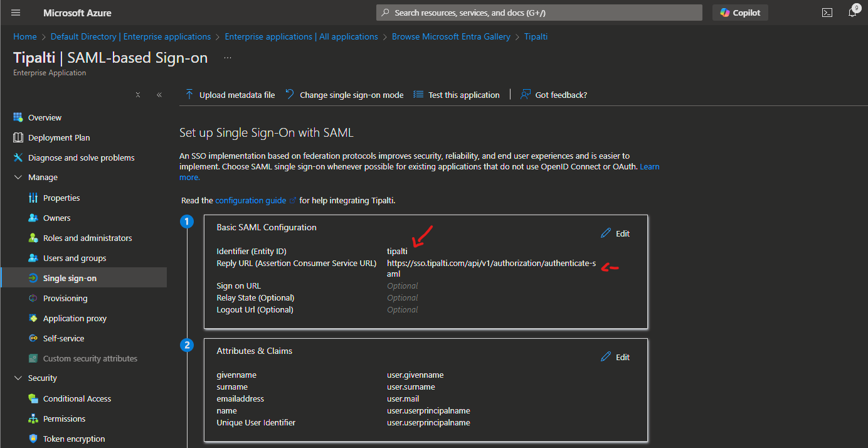Open the ellipsis menu beside the page title
The image size is (868, 448).
[x=228, y=58]
